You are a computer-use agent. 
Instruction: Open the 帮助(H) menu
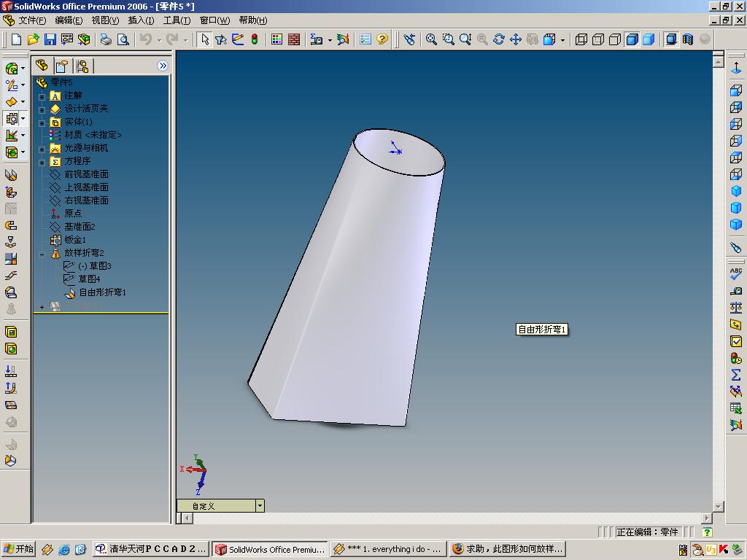(253, 20)
